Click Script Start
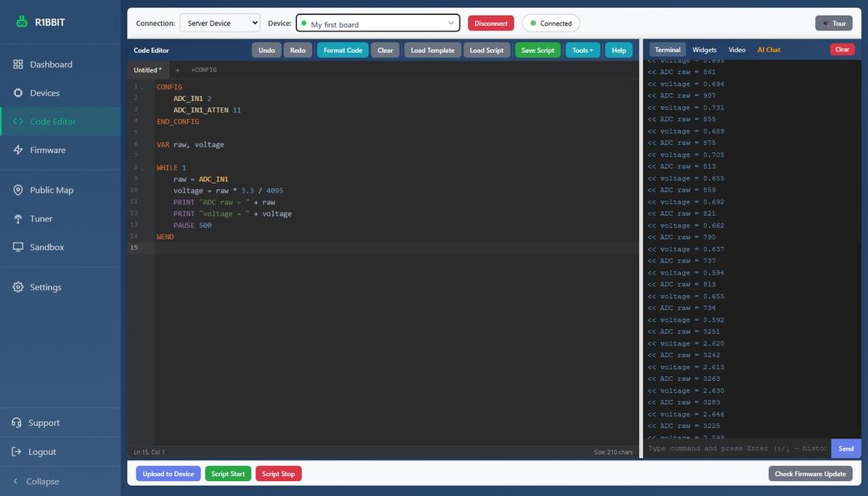The height and width of the screenshot is (496, 868). pos(227,474)
